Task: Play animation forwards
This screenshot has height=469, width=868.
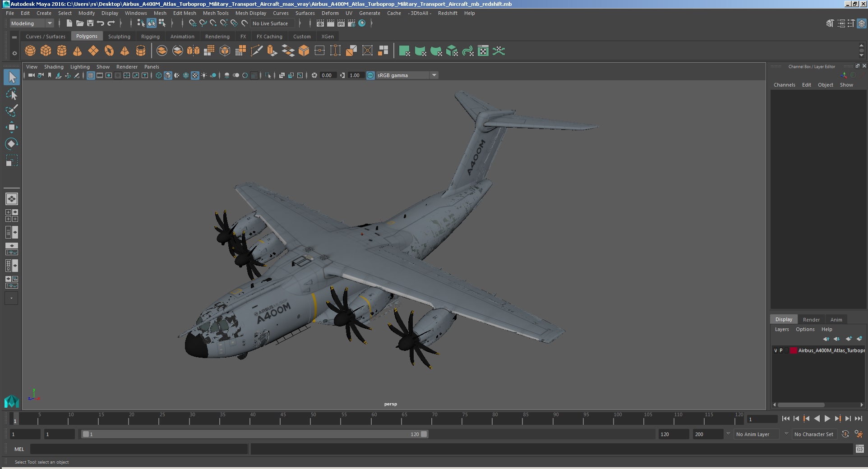Action: point(827,418)
